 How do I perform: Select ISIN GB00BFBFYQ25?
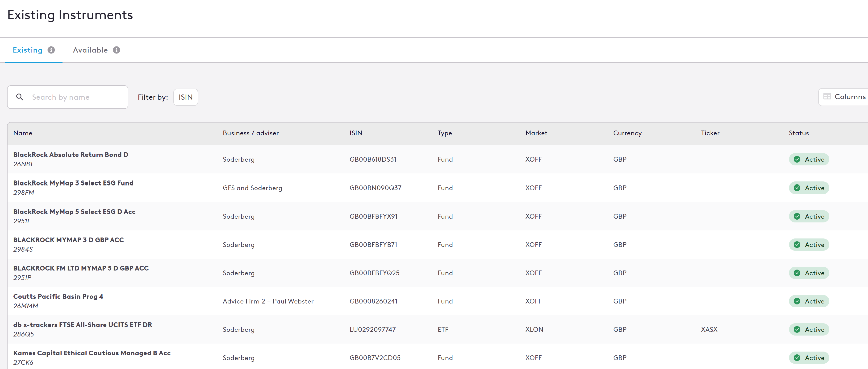(374, 273)
